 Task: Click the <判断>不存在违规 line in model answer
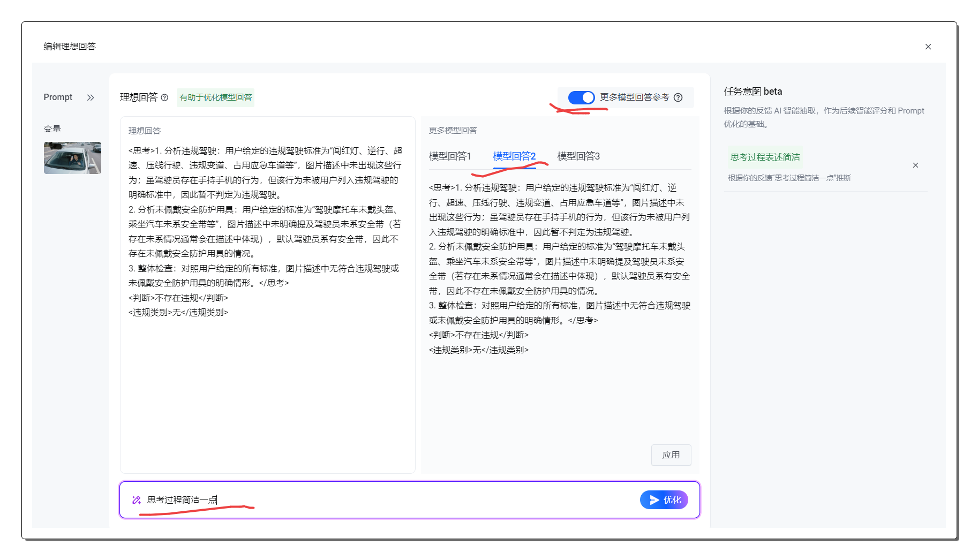pos(478,335)
